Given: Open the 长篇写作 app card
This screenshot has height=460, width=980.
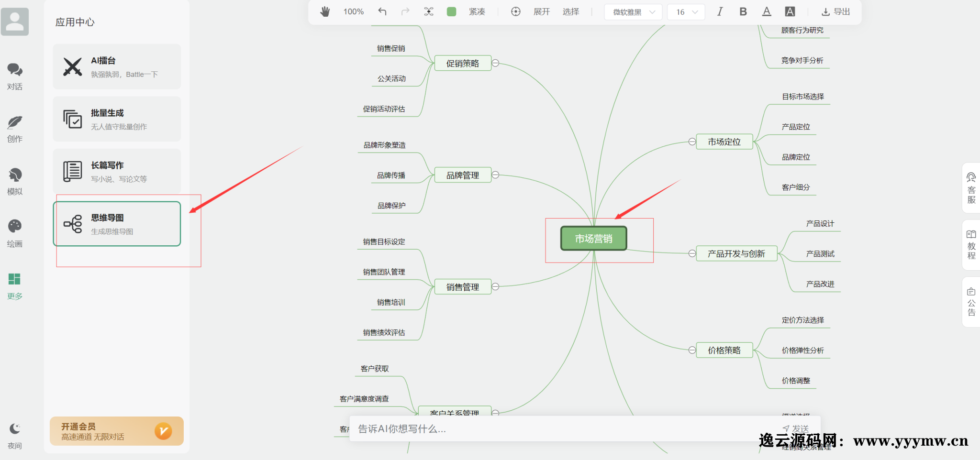Looking at the screenshot, I should click(117, 171).
